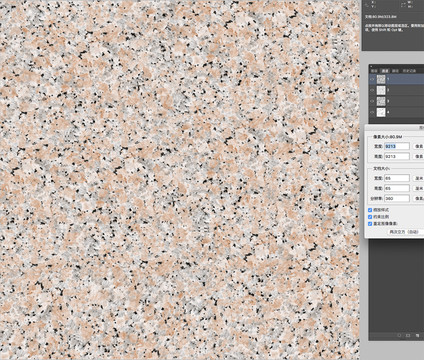This screenshot has height=360, width=424.
Task: Select channel 3 thumbnail in panel
Action: point(381,101)
